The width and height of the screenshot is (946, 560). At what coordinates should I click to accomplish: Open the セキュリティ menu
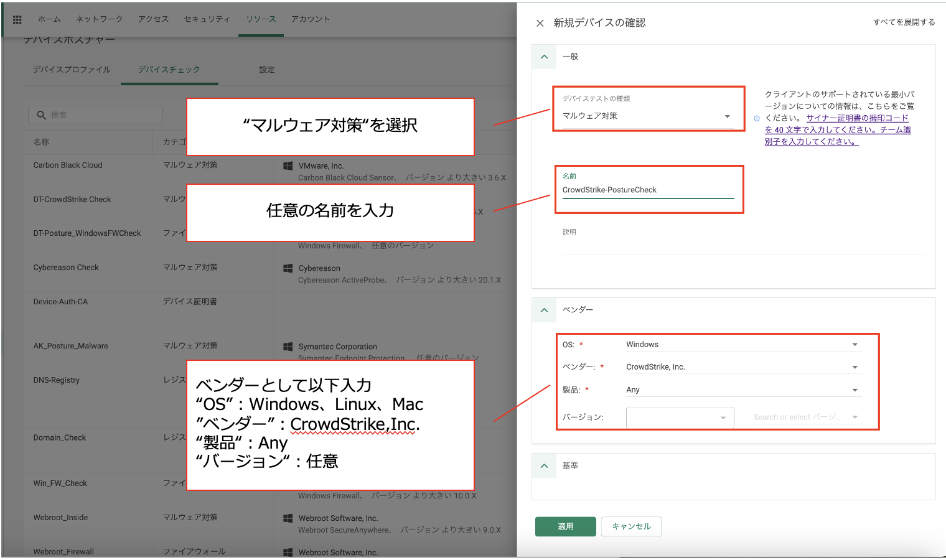click(207, 19)
